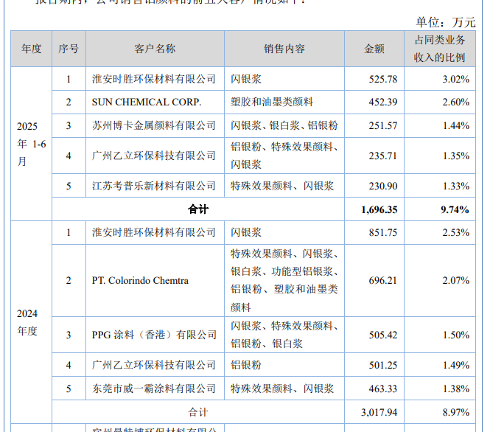Viewport: 504px width, 432px height.
Task: Click the amount 452.39
Action: [383, 102]
